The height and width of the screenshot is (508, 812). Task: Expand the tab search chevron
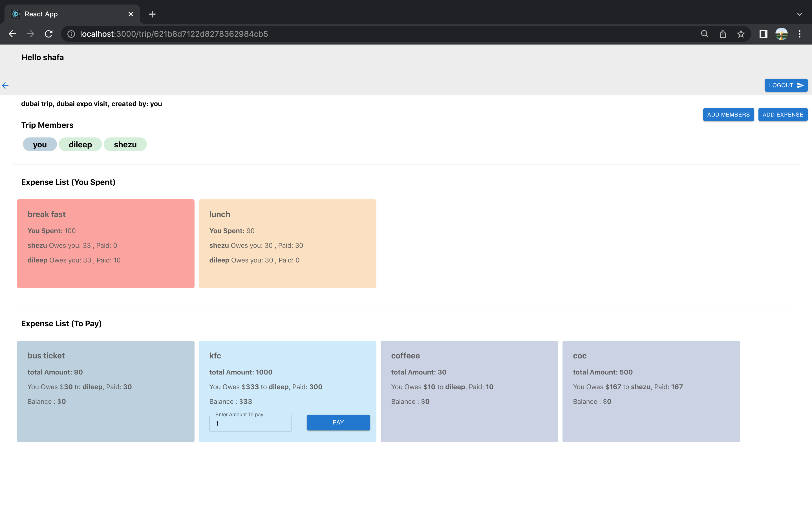tap(800, 14)
